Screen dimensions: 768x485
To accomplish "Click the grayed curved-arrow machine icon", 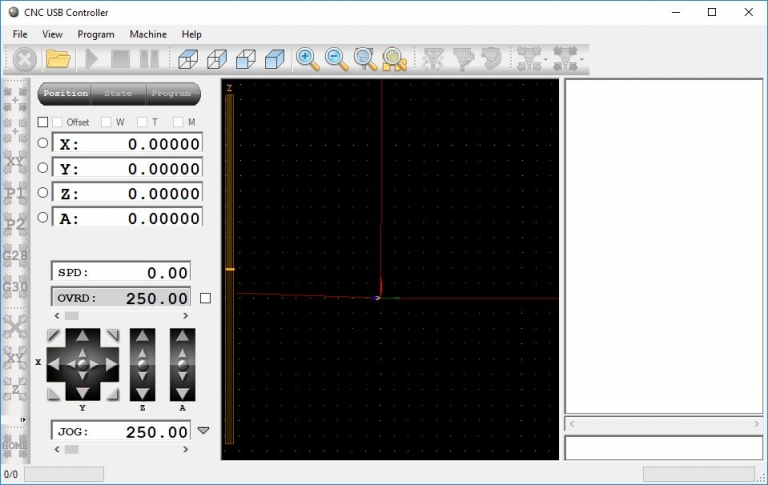I will point(491,59).
